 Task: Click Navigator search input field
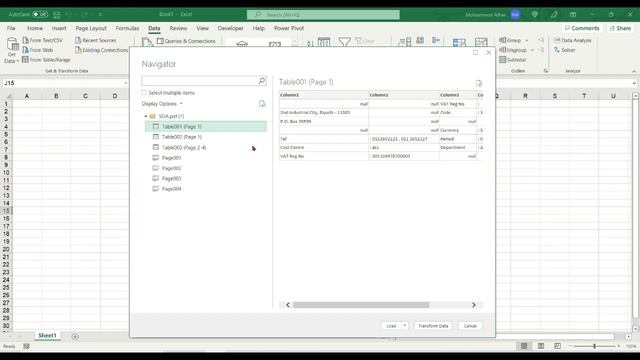(200, 81)
